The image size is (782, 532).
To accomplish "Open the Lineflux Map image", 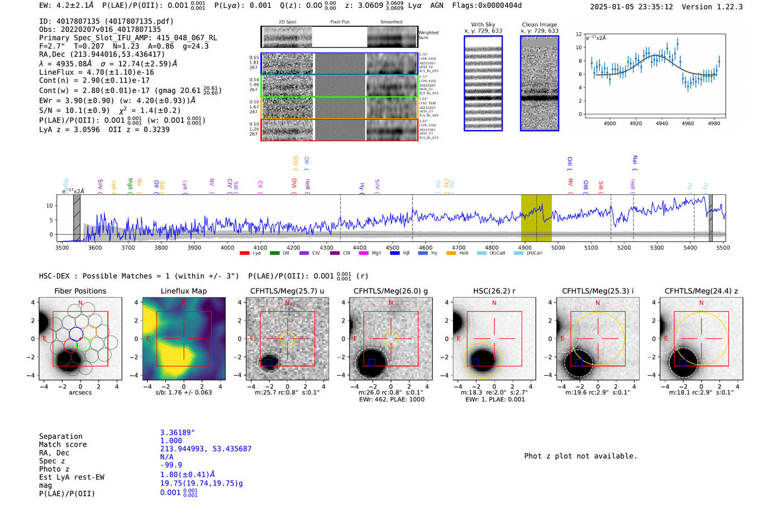I will (x=184, y=339).
